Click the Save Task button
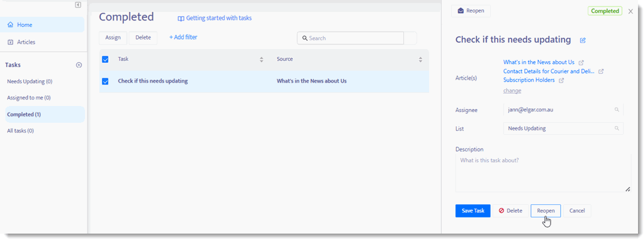This screenshot has width=644, height=239. coord(473,211)
